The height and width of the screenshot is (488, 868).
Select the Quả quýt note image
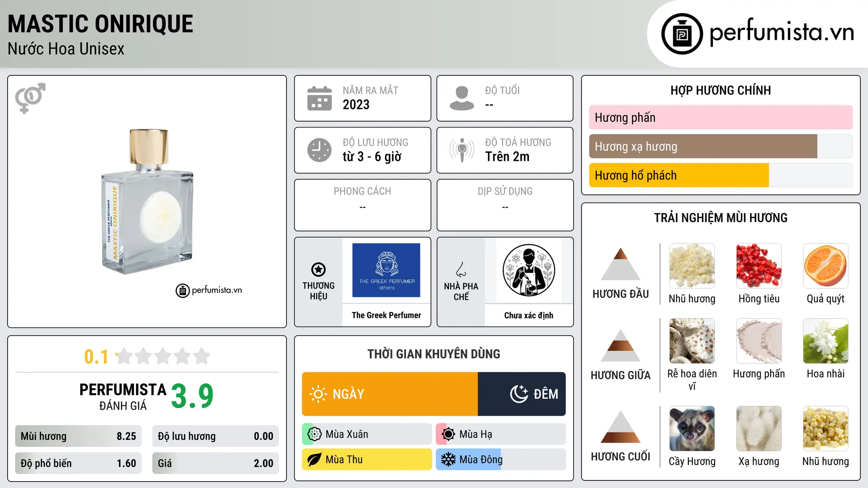(x=826, y=266)
